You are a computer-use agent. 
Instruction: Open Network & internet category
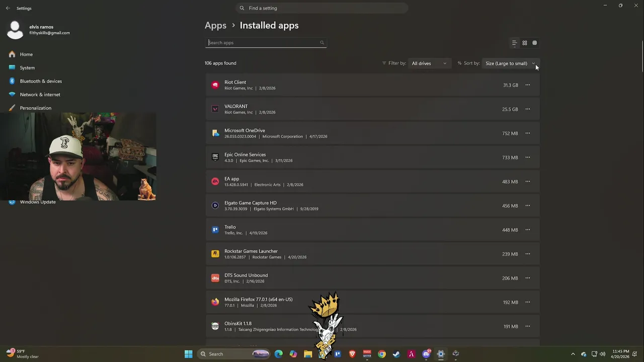click(x=40, y=95)
